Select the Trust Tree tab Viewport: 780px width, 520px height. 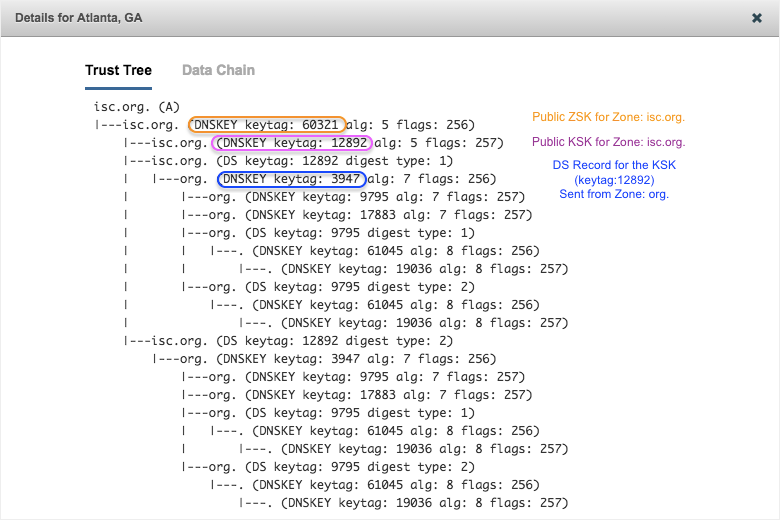[118, 70]
